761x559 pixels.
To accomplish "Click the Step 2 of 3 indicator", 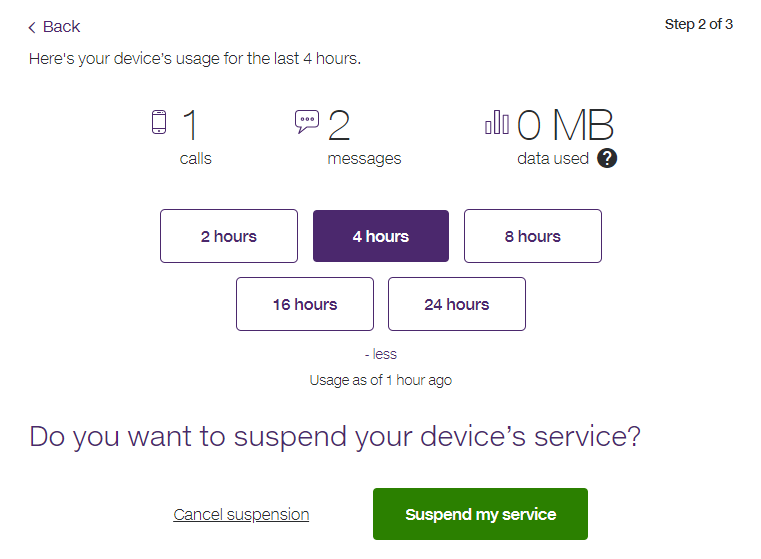I will point(698,24).
